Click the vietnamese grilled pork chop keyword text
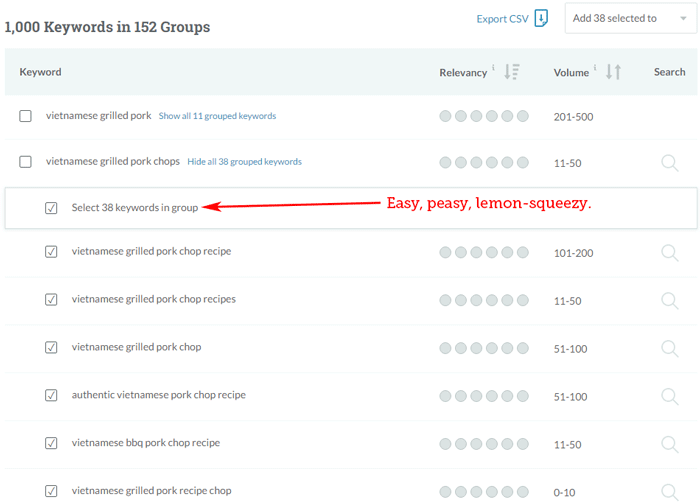The width and height of the screenshot is (700, 504). 136,347
